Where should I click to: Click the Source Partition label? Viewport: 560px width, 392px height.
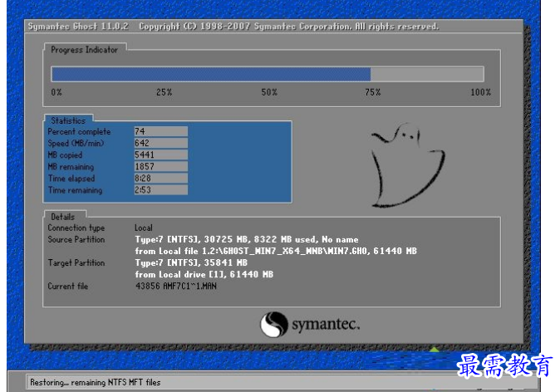pyautogui.click(x=76, y=239)
